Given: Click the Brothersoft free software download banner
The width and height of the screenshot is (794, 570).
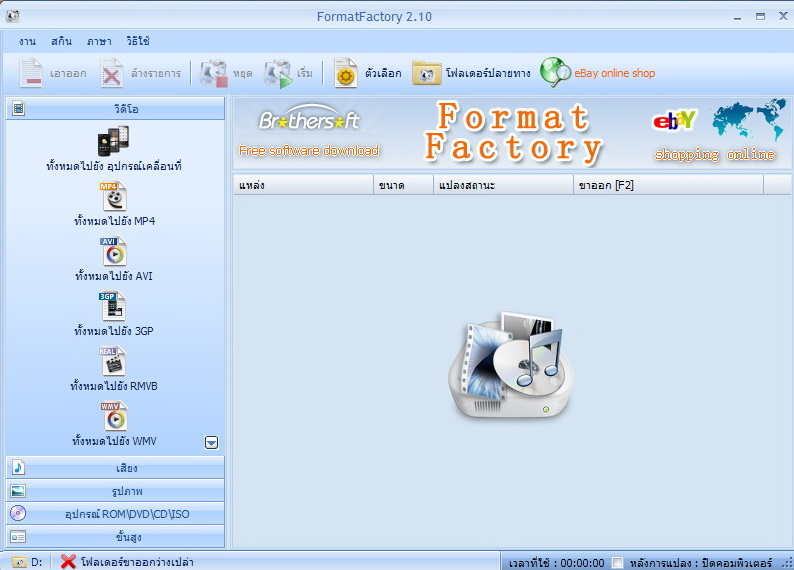Looking at the screenshot, I should coord(309,131).
